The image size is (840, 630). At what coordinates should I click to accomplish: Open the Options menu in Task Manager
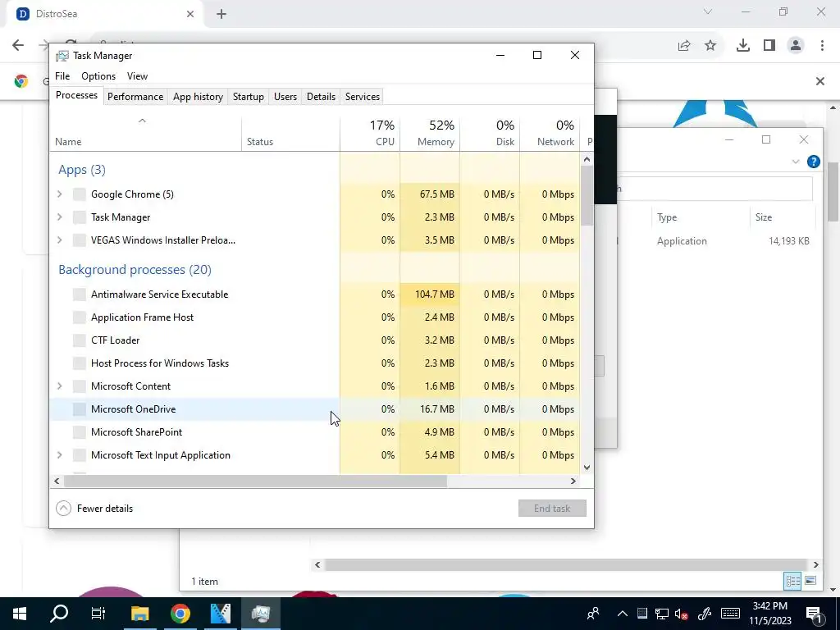[x=98, y=76]
